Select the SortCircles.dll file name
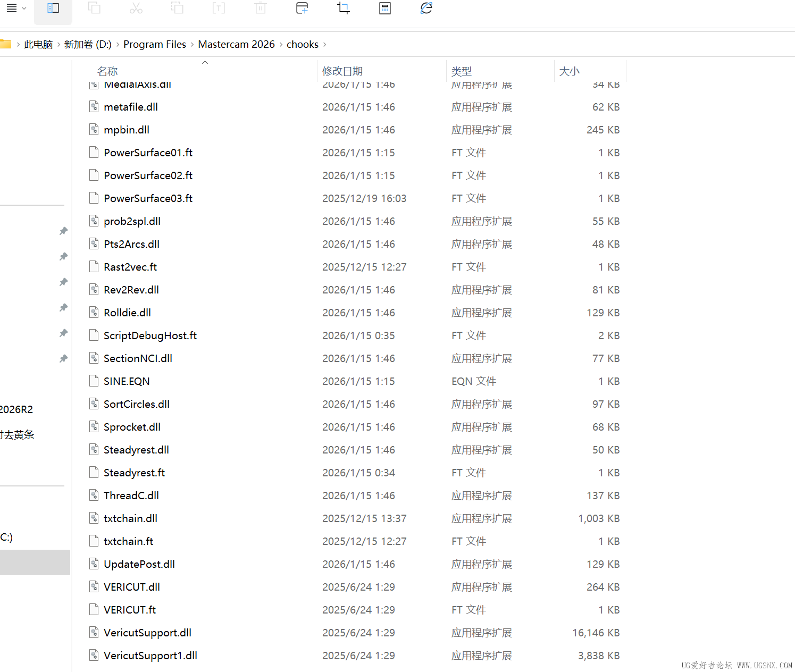 point(137,404)
